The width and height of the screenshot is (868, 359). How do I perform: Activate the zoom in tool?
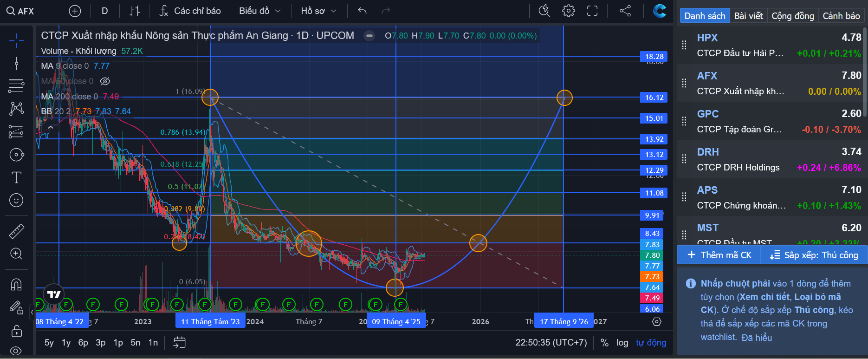pyautogui.click(x=16, y=254)
